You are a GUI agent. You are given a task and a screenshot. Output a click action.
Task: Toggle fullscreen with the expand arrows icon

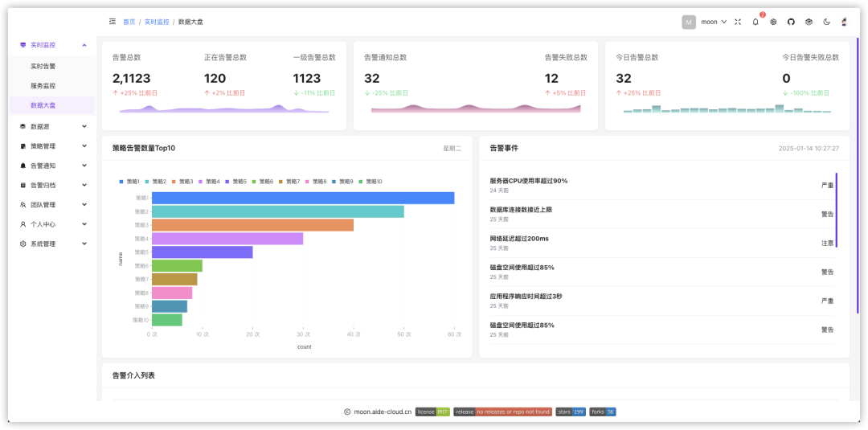[x=737, y=23]
